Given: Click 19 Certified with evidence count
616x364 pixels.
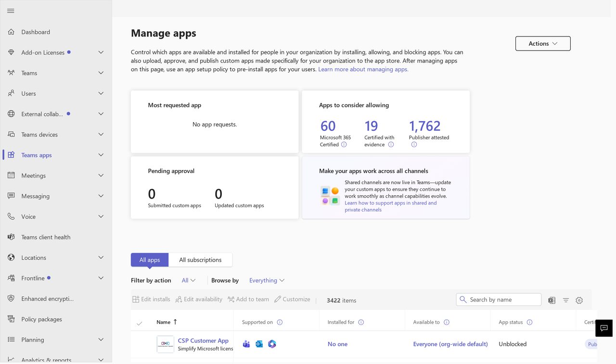Looking at the screenshot, I should pyautogui.click(x=371, y=126).
